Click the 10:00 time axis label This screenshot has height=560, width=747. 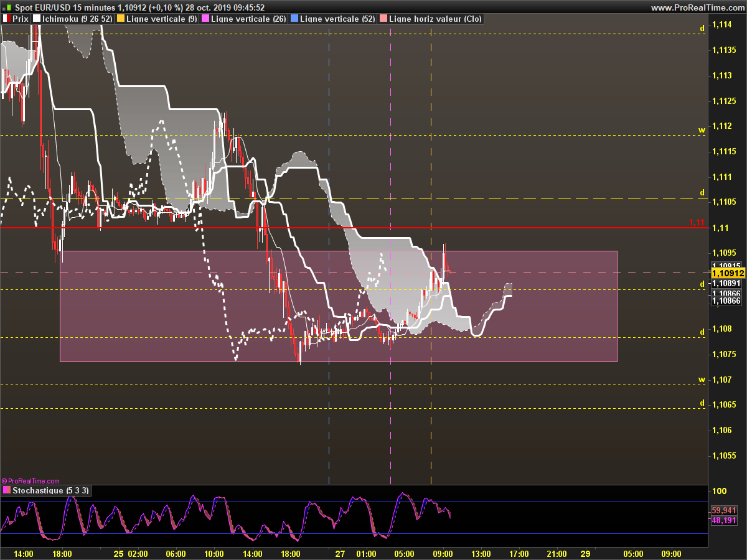tap(214, 553)
